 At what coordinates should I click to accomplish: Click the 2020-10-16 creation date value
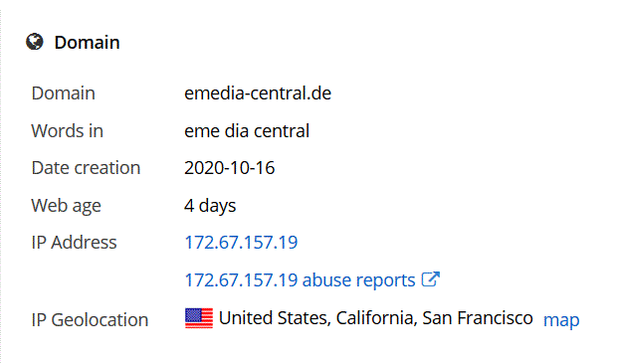[x=230, y=168]
